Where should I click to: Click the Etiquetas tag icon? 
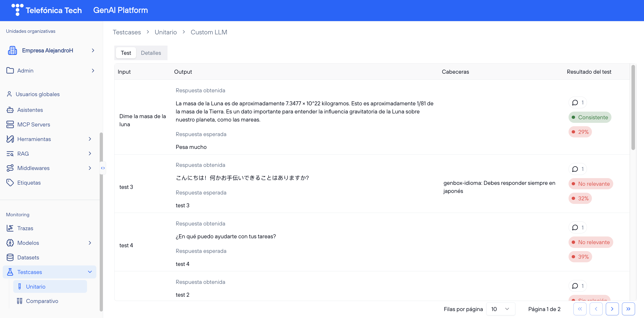click(x=10, y=183)
